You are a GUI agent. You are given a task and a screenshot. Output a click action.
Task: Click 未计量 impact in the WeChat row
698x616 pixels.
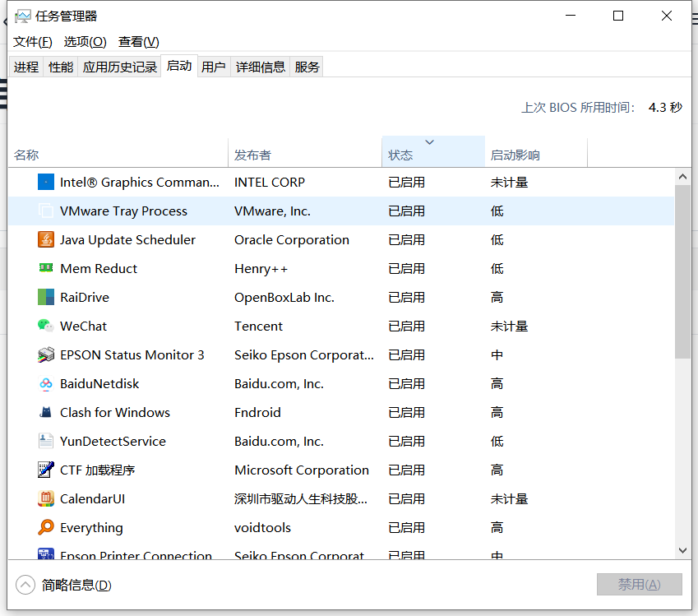point(509,326)
